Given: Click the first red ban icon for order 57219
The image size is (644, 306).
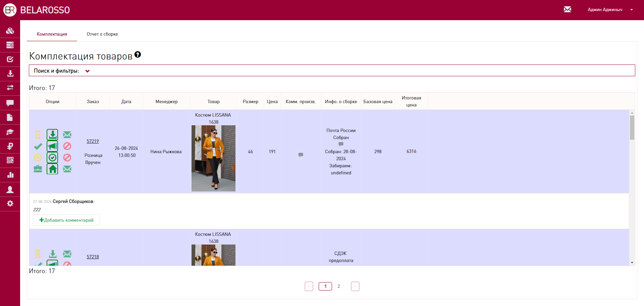Looking at the screenshot, I should click(67, 146).
